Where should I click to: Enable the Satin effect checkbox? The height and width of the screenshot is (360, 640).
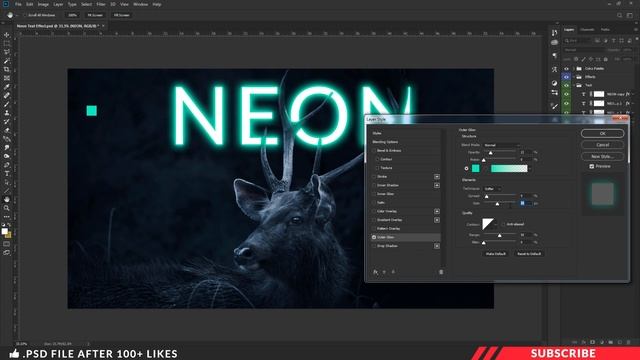(374, 202)
